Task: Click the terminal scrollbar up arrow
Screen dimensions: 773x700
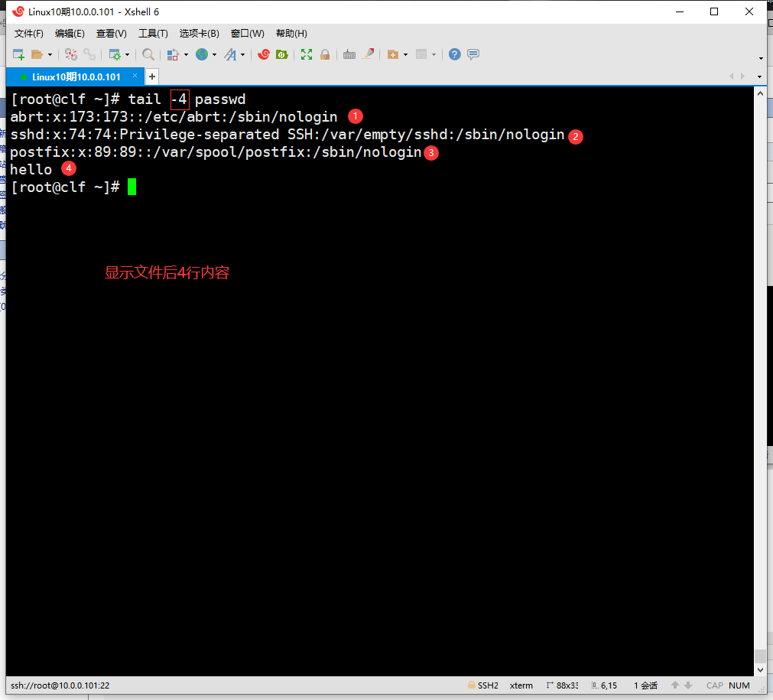Action: point(760,93)
